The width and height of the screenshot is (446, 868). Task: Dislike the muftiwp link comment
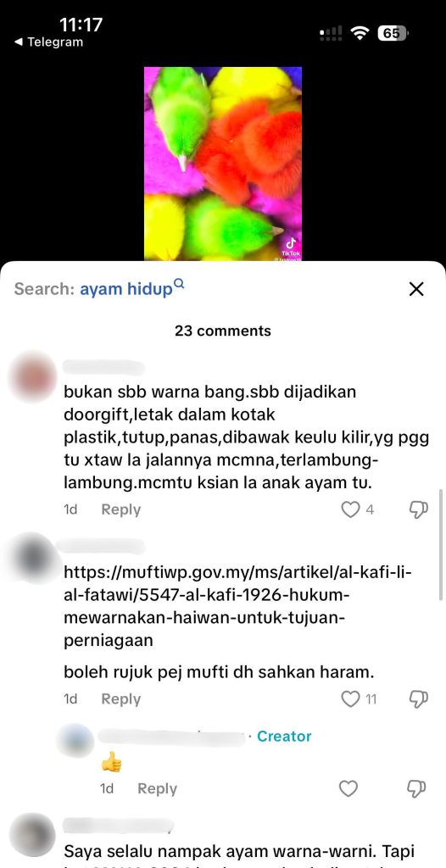(x=418, y=699)
